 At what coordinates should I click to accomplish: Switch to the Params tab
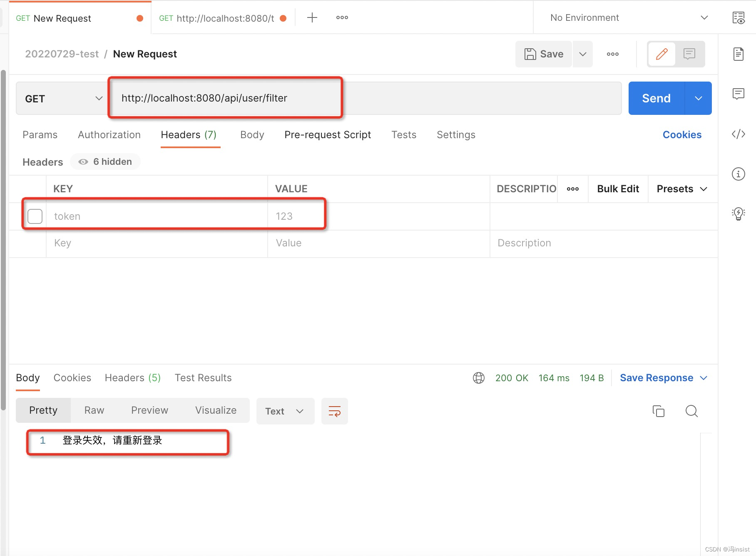(40, 135)
